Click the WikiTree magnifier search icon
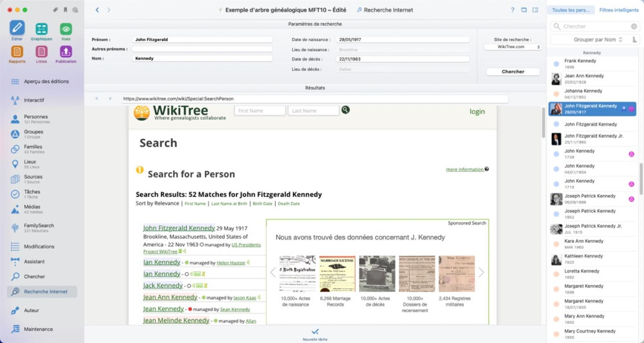Image resolution: width=644 pixels, height=343 pixels. tap(346, 110)
